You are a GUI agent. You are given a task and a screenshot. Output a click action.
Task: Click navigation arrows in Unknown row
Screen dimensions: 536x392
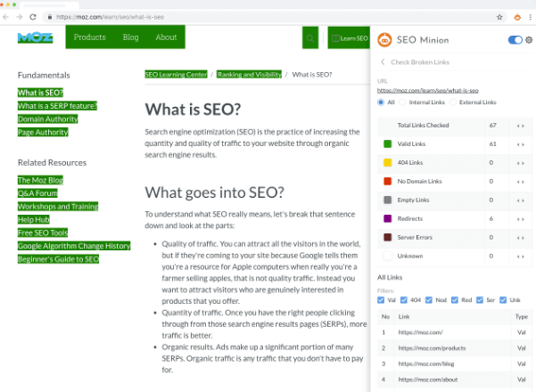[x=520, y=257]
